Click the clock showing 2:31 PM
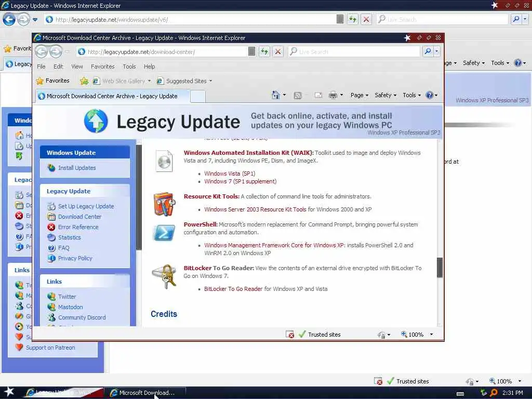The image size is (532, 399). (x=513, y=393)
